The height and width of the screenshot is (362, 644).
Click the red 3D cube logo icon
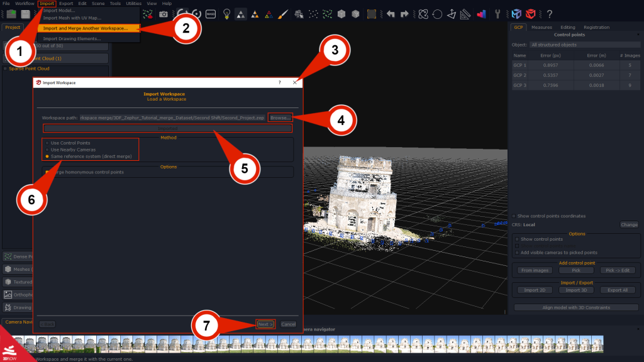[x=531, y=14]
